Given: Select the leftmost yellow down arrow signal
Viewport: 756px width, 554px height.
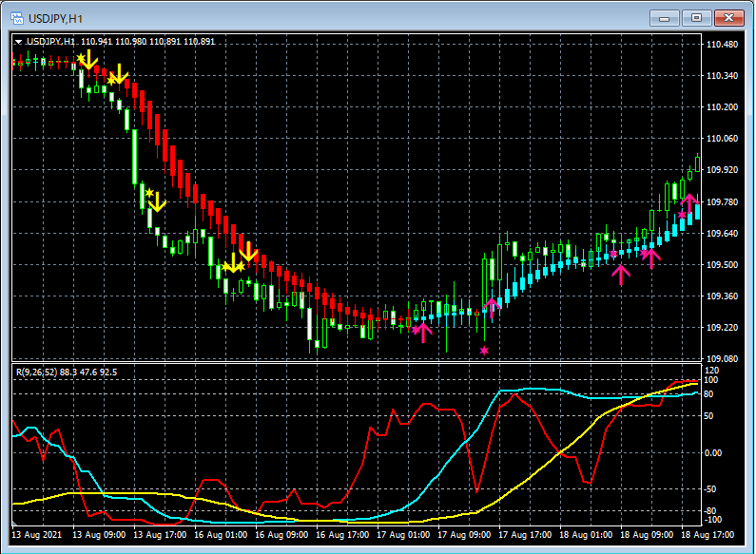Looking at the screenshot, I should [87, 60].
